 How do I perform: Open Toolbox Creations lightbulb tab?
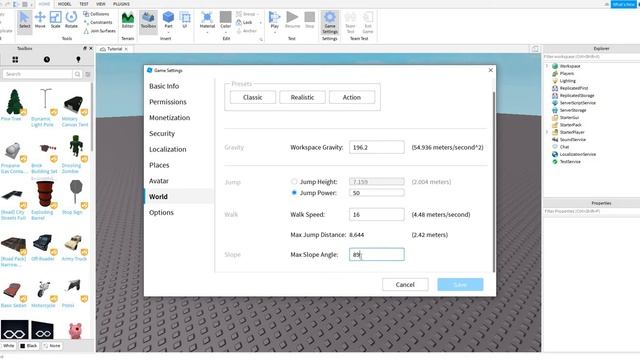tap(78, 60)
